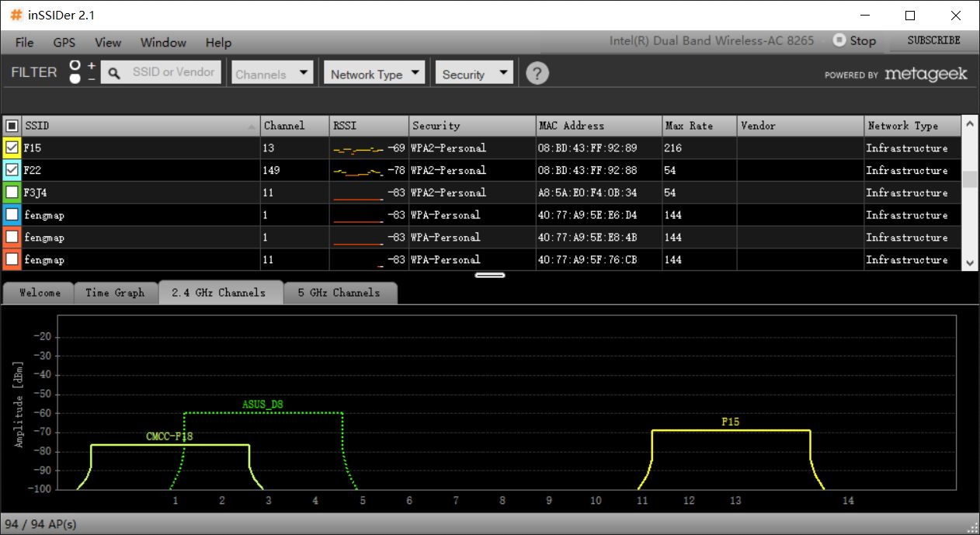Viewport: 980px width, 535px height.
Task: Click the network list scrollbar thumb
Action: [970, 179]
